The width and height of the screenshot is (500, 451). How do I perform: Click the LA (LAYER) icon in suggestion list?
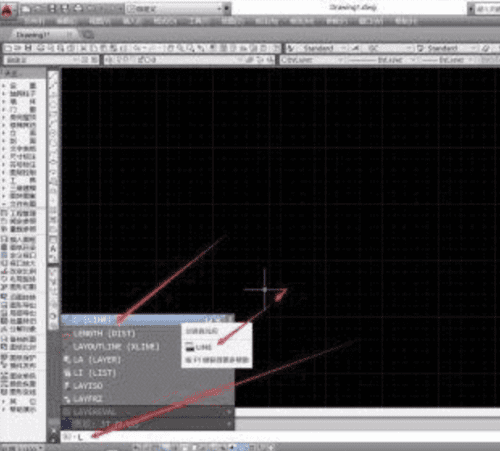pos(67,360)
